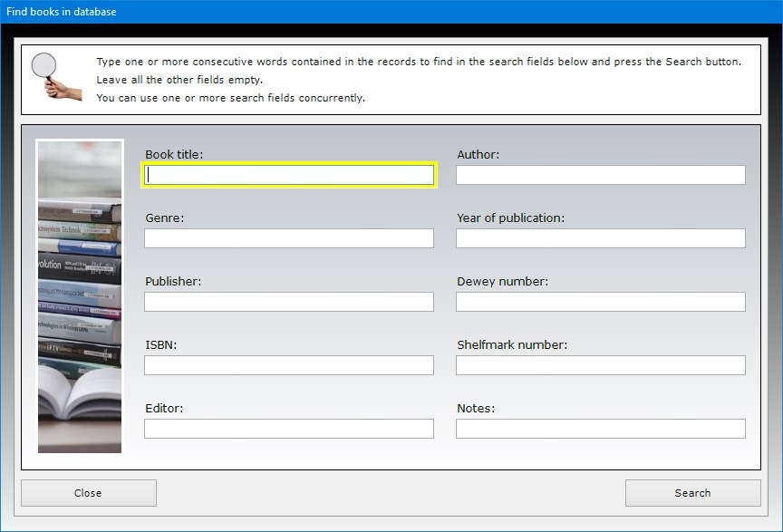This screenshot has width=783, height=532.
Task: Click the Publisher input box
Action: click(x=289, y=302)
